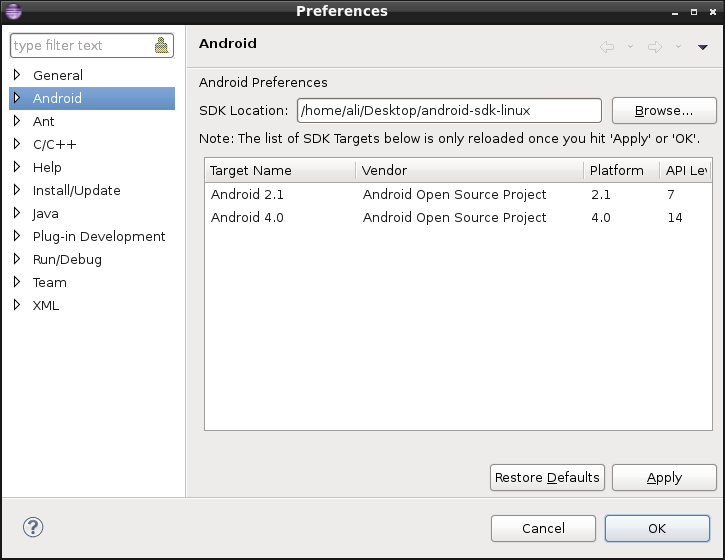The height and width of the screenshot is (560, 725).
Task: Click Vendor cell of Android 4.0 row
Action: [x=455, y=217]
